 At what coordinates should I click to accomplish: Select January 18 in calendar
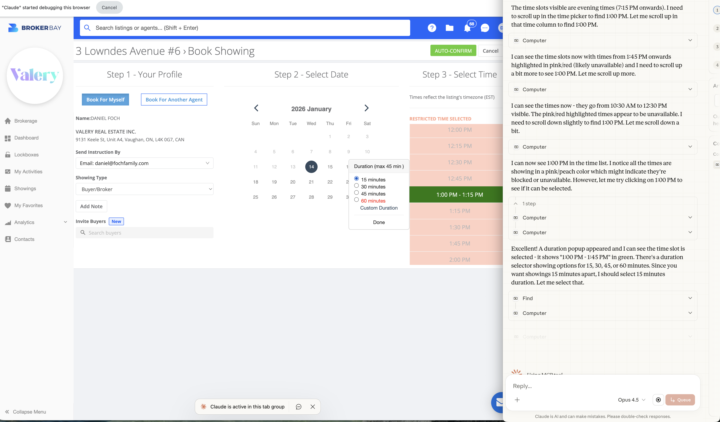click(x=256, y=182)
